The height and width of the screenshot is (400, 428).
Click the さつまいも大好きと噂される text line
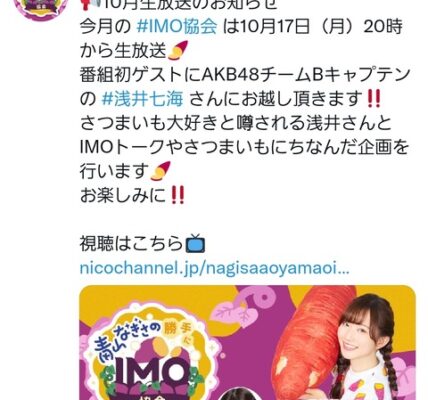235,123
